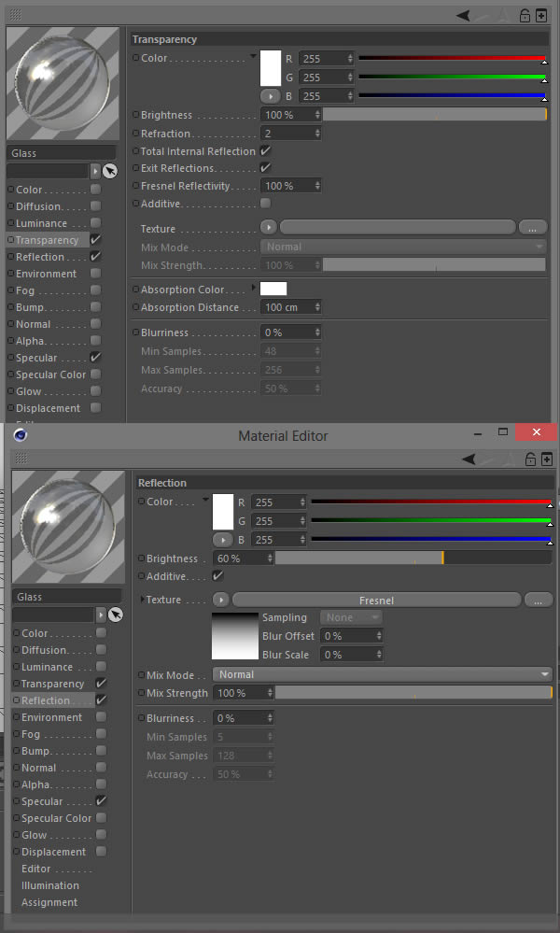This screenshot has height=933, width=560.
Task: Open Assignment section in lower panel
Action: click(49, 902)
